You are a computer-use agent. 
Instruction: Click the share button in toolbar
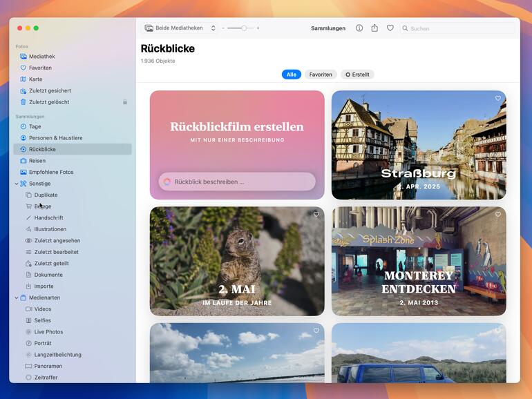coord(374,28)
